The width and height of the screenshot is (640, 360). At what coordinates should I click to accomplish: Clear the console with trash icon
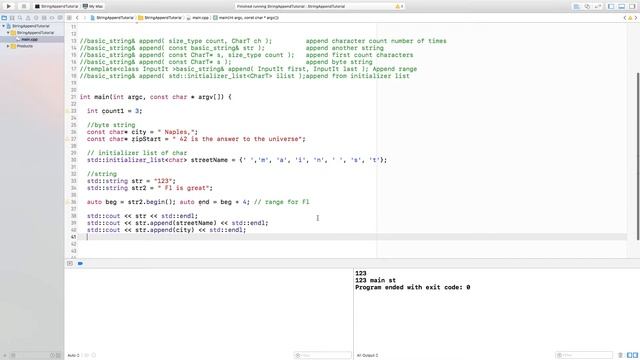[x=620, y=356]
